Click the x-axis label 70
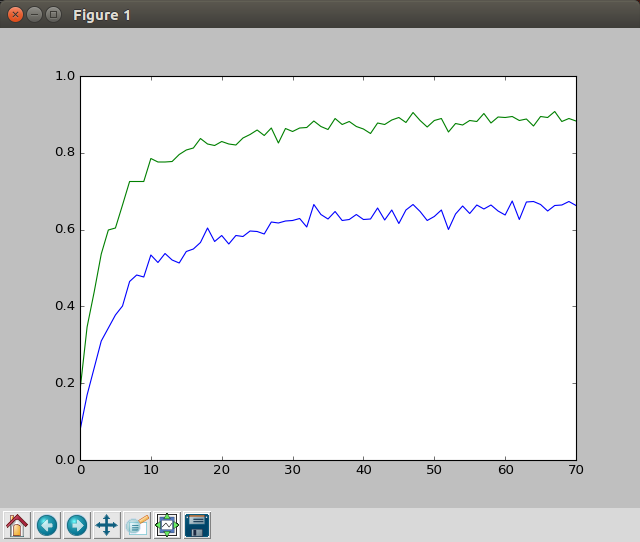 point(576,470)
